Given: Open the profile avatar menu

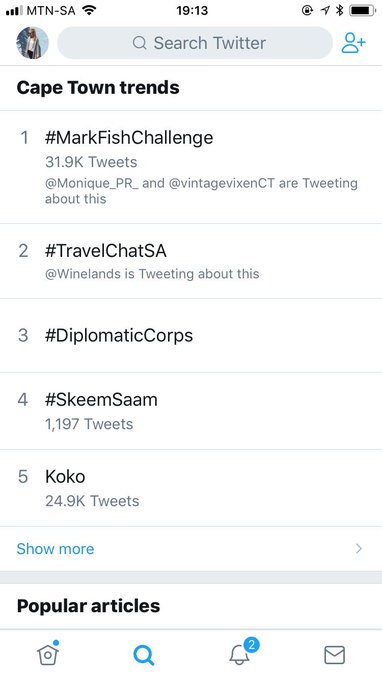Looking at the screenshot, I should click(33, 43).
